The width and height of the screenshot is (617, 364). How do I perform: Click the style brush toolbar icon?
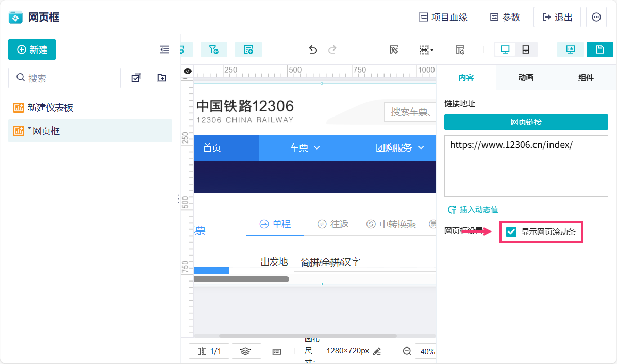[x=394, y=49]
